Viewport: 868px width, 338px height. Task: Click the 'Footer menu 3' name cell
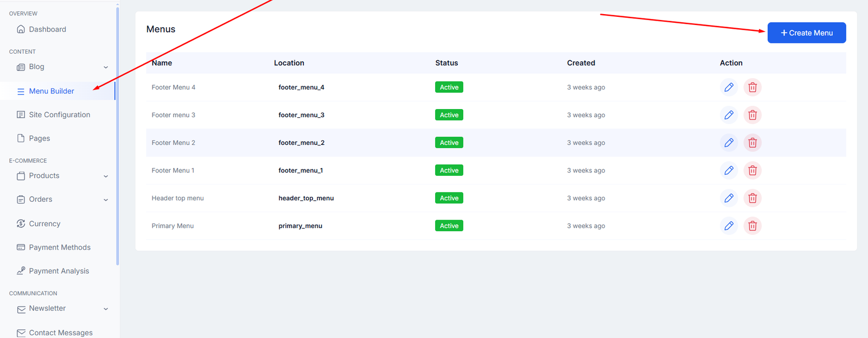pos(174,115)
